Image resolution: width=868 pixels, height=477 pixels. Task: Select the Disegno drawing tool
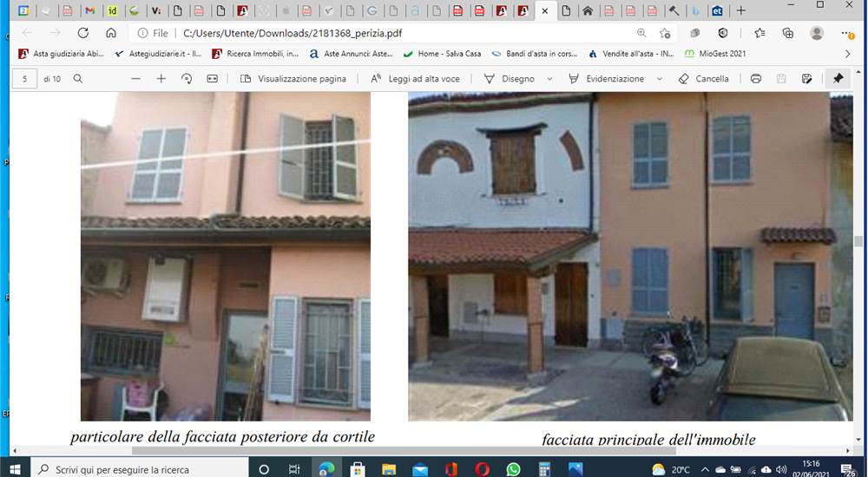pyautogui.click(x=510, y=79)
